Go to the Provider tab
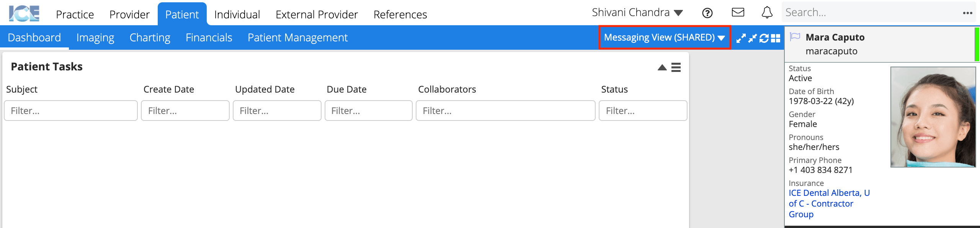The image size is (980, 228). click(x=129, y=15)
